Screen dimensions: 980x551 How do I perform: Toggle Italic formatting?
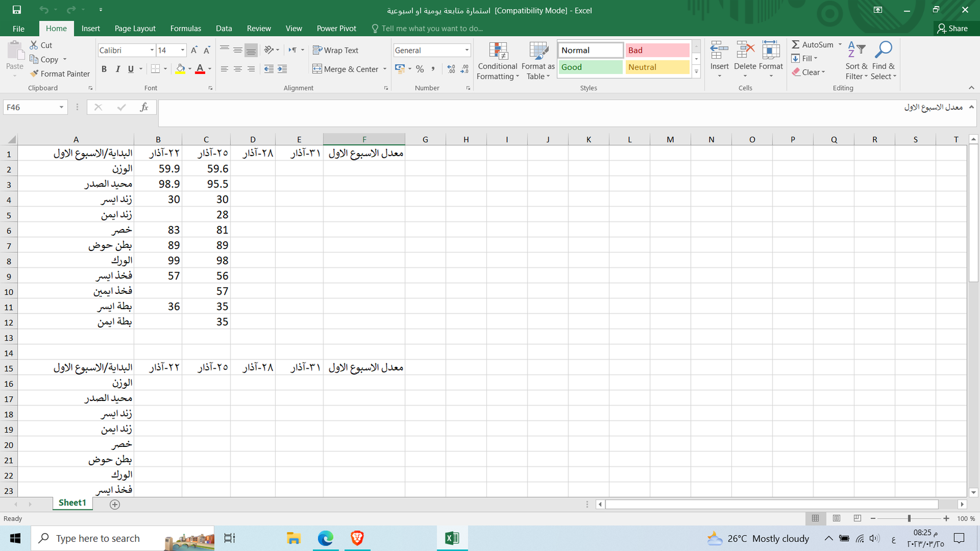point(118,69)
